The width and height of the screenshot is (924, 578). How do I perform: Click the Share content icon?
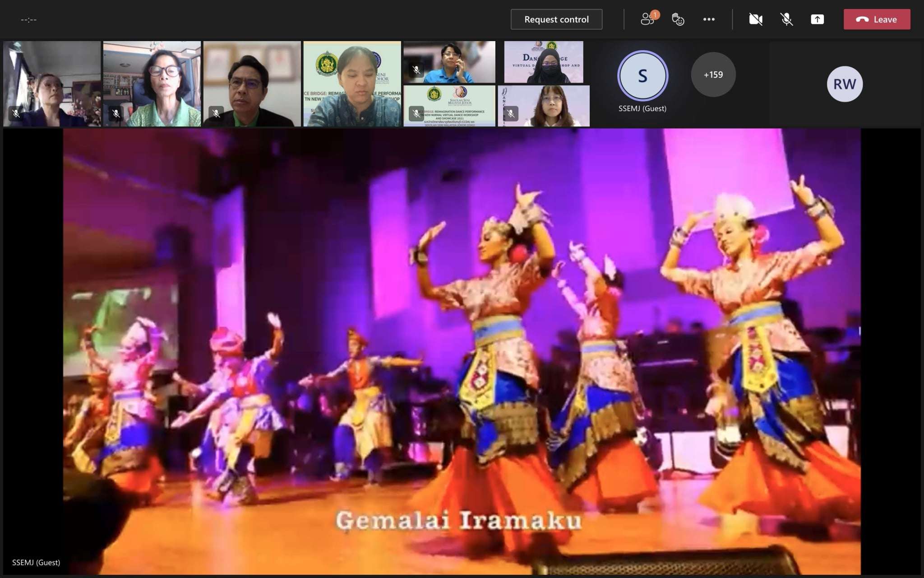[x=817, y=19]
